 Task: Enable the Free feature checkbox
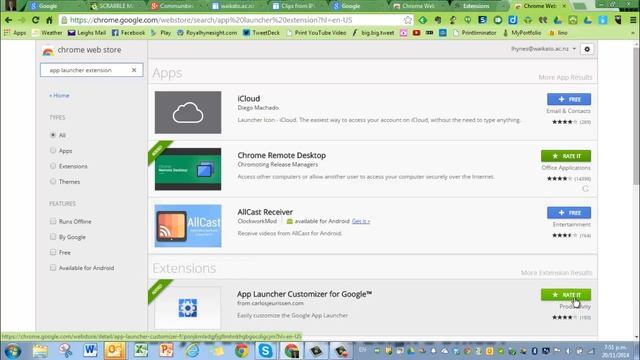(x=53, y=252)
